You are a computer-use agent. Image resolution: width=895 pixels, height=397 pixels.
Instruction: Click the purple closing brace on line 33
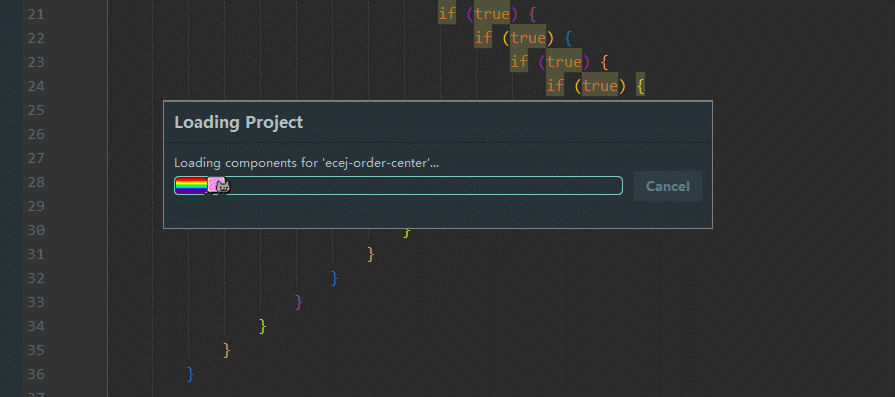[299, 302]
